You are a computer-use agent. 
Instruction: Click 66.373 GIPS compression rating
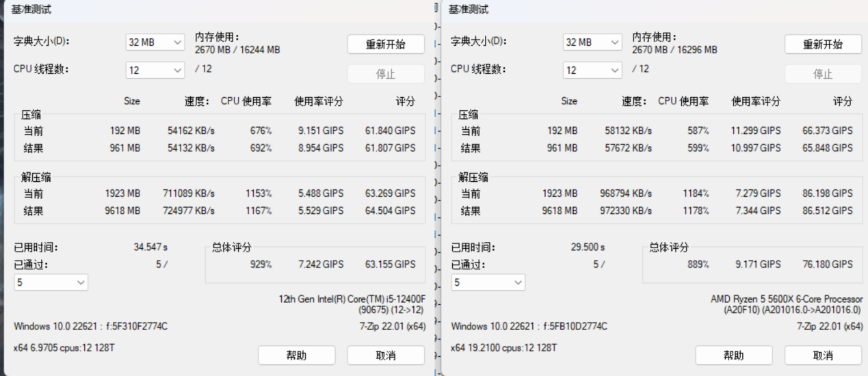(828, 131)
